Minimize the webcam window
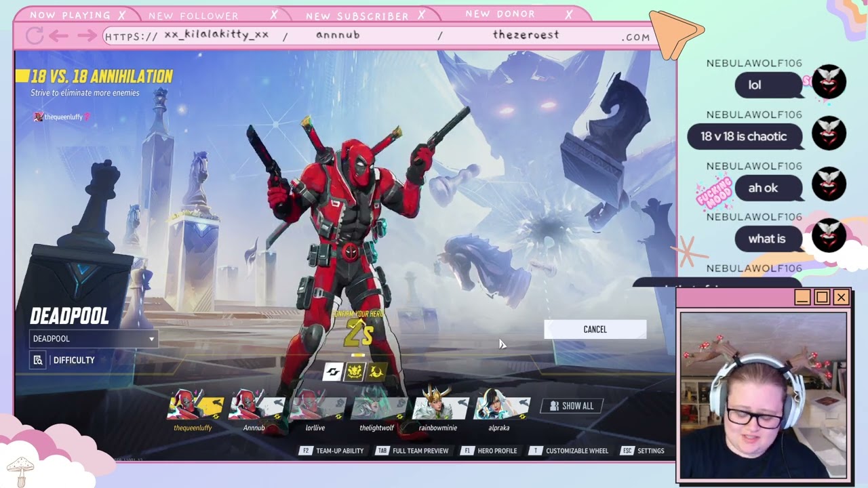Screen dimensions: 868x488 tap(802, 298)
